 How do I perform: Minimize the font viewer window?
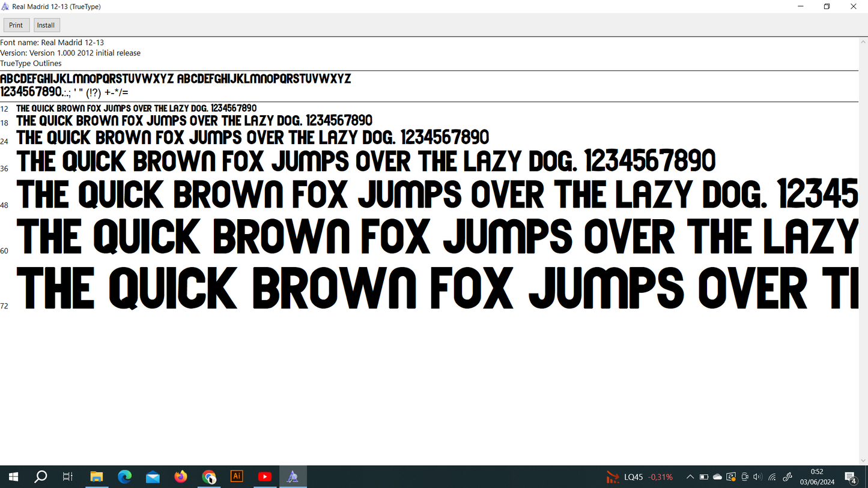(x=801, y=7)
